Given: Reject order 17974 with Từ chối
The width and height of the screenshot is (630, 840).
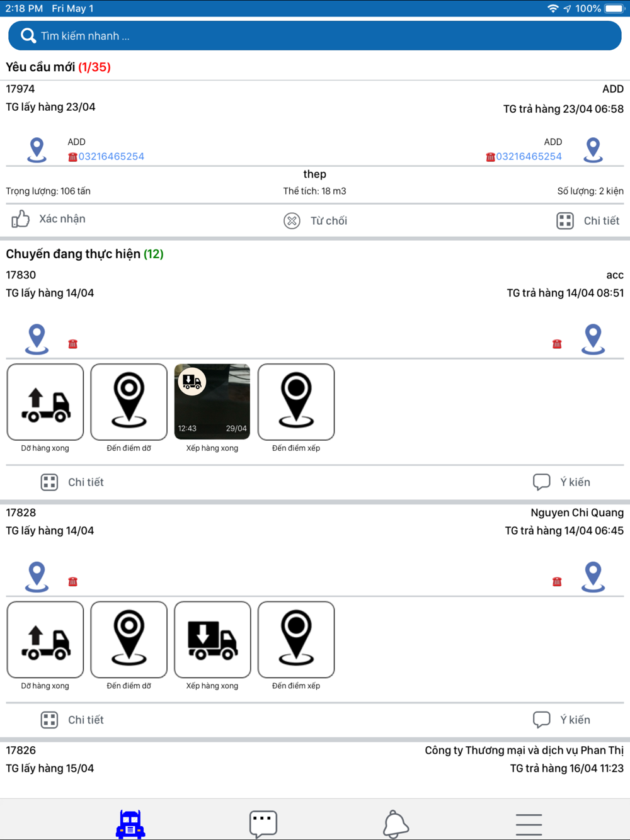Looking at the screenshot, I should point(315,221).
